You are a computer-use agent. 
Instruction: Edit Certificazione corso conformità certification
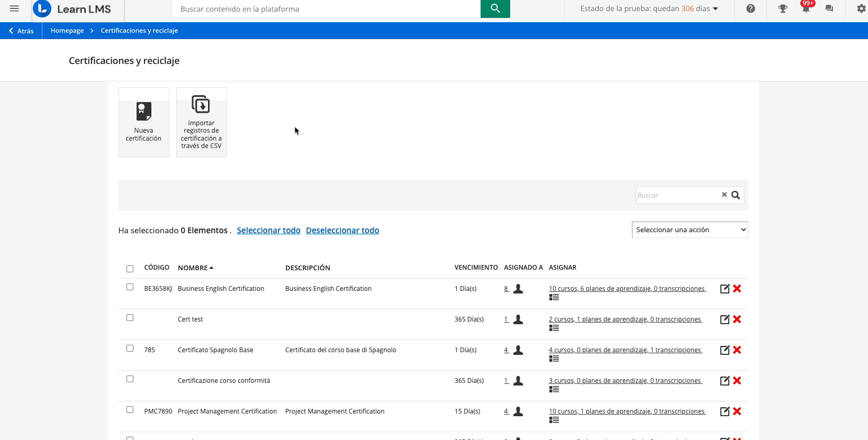pyautogui.click(x=725, y=381)
